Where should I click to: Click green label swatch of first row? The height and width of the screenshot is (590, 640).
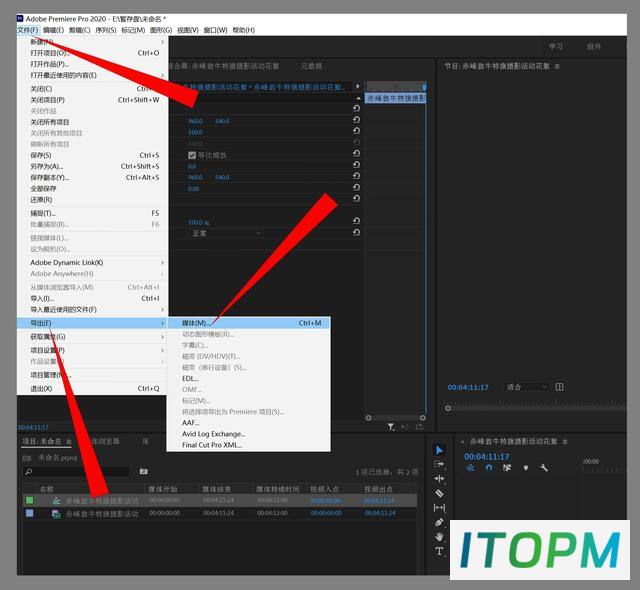click(x=30, y=501)
